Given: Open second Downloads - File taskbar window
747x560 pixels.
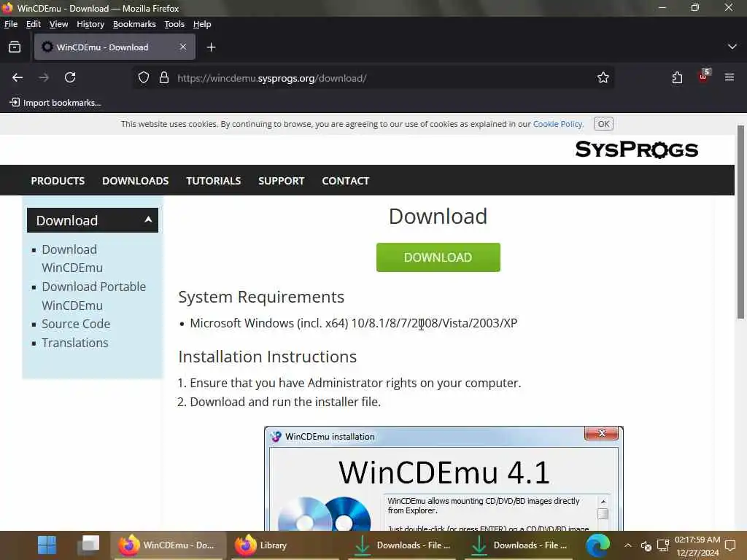Looking at the screenshot, I should [x=519, y=545].
